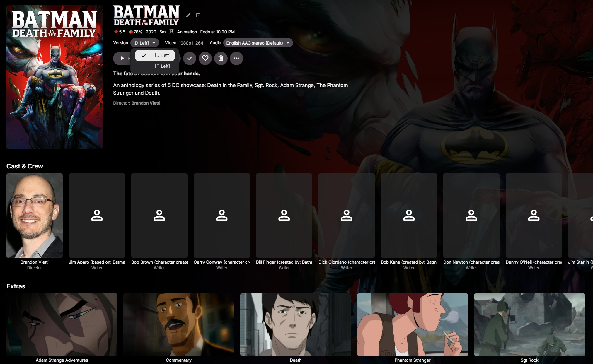Open Gerry Conway's person placeholder card
The height and width of the screenshot is (364, 593).
[222, 216]
